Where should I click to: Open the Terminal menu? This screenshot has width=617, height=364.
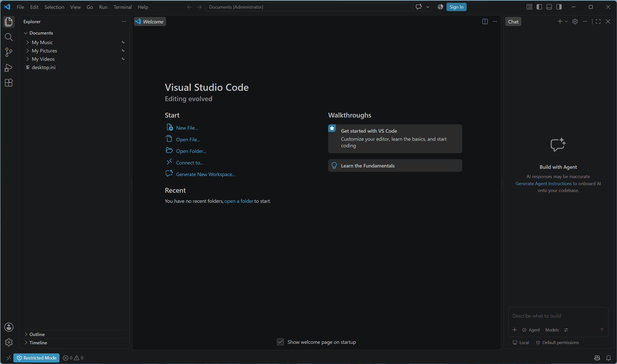pyautogui.click(x=123, y=7)
